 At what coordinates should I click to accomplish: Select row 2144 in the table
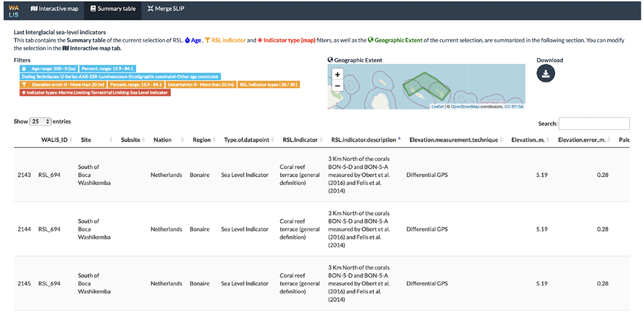(x=321, y=229)
